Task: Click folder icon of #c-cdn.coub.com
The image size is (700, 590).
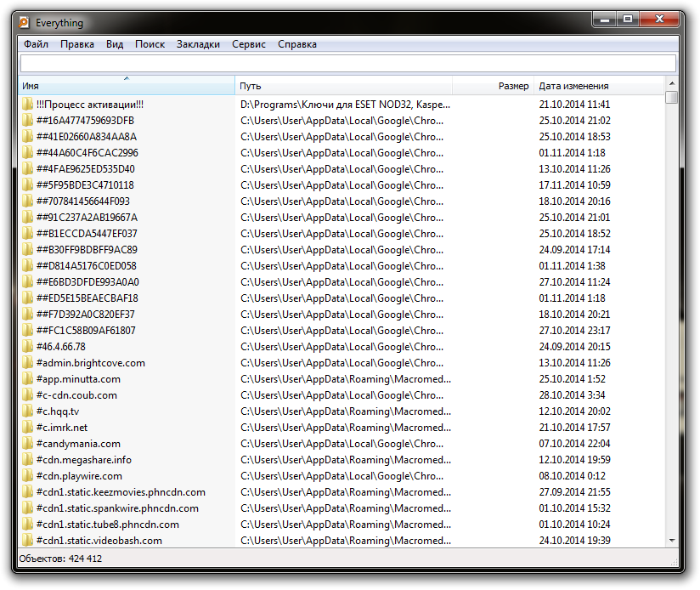Action: coord(28,395)
